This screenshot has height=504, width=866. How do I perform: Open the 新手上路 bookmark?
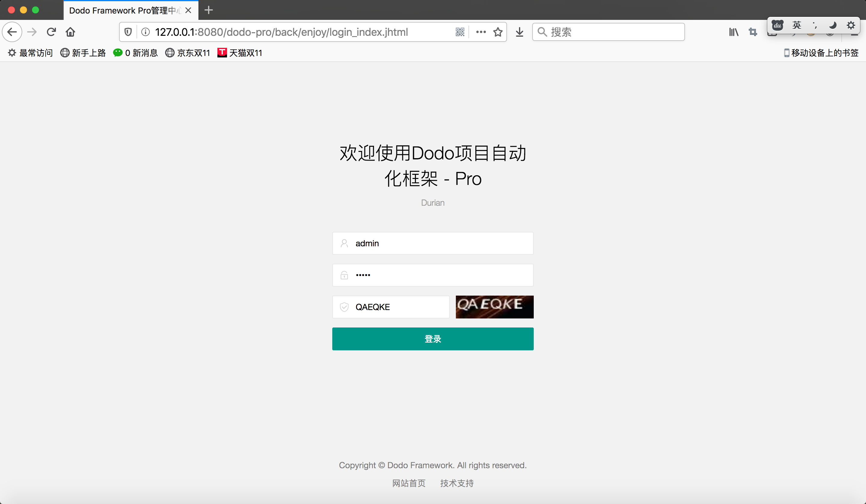click(83, 53)
